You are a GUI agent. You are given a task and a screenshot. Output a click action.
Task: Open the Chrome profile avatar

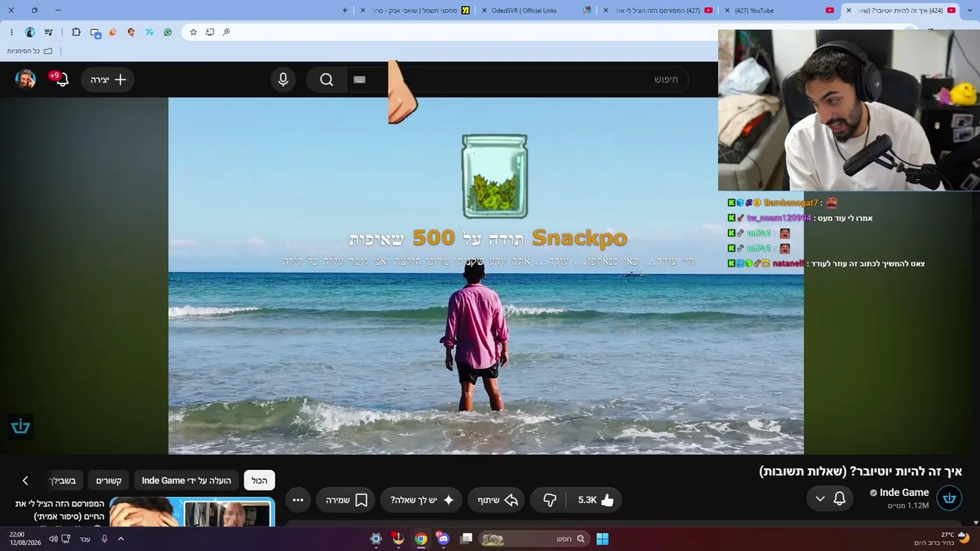[x=30, y=32]
